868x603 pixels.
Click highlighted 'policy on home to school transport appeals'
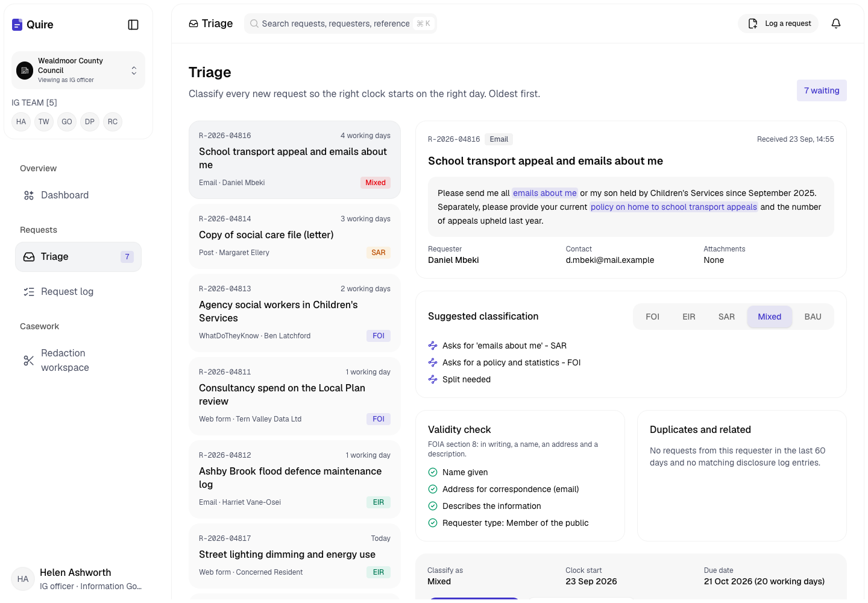(x=674, y=207)
